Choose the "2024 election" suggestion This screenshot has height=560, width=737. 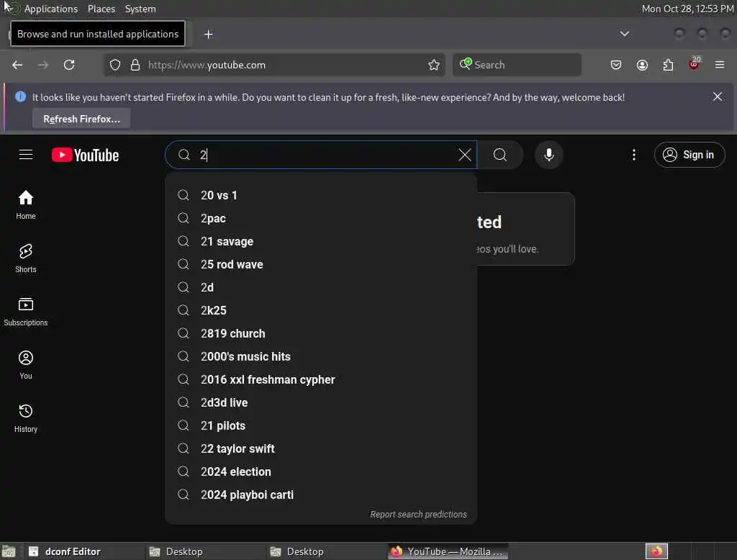click(x=321, y=471)
